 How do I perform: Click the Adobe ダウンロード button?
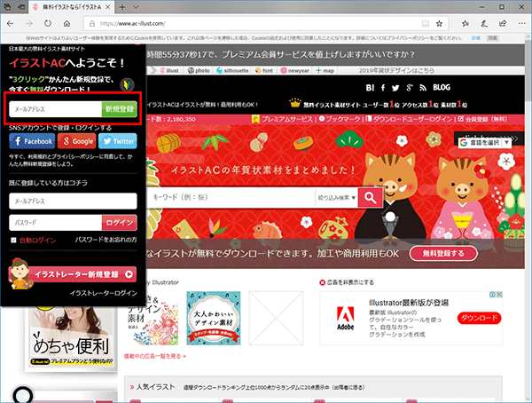coord(479,318)
